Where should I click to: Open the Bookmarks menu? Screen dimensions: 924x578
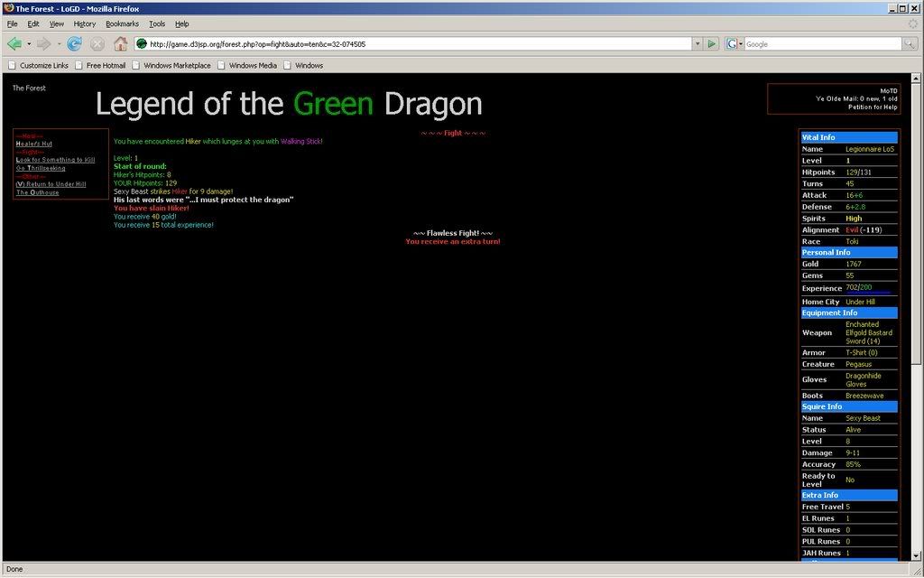click(122, 23)
